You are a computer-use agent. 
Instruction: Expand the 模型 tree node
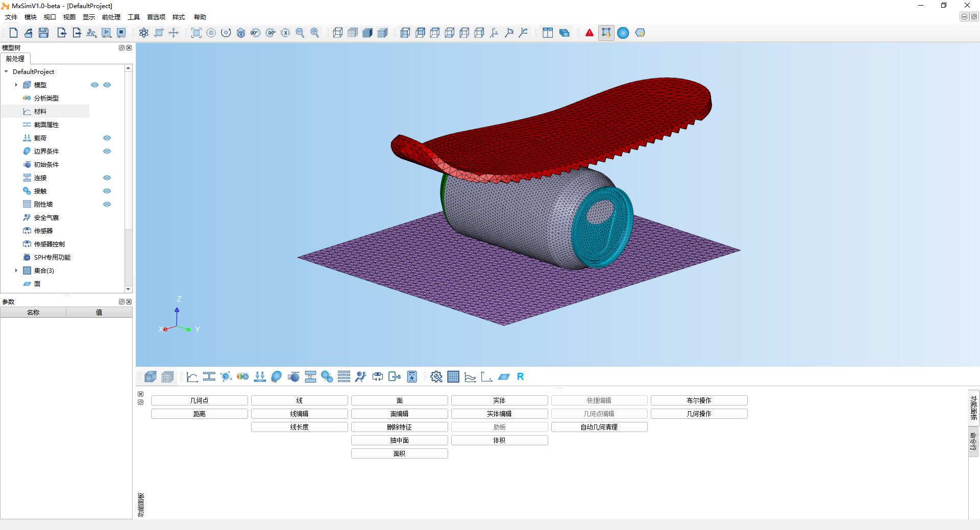(x=16, y=85)
